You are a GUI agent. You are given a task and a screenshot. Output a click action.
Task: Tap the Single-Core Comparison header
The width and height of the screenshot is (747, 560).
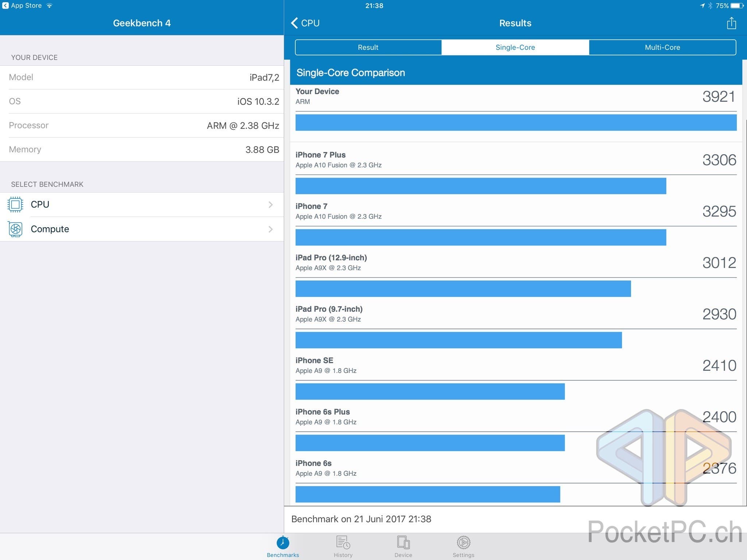351,73
